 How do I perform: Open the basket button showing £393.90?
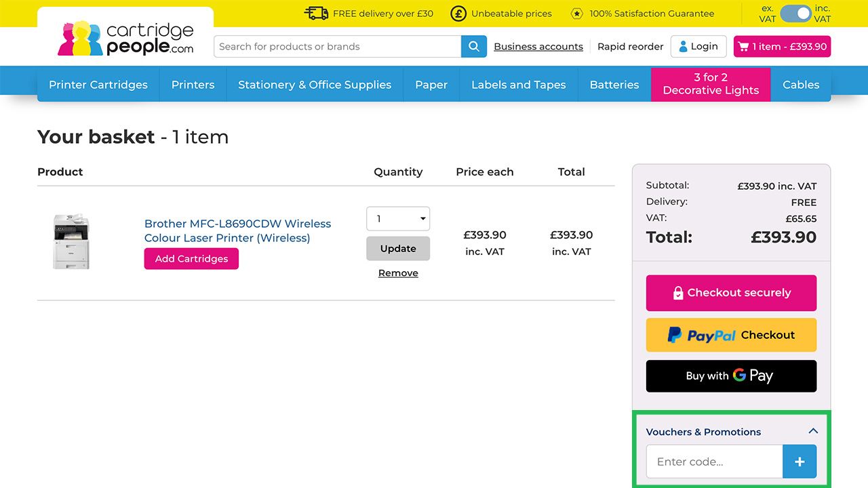782,47
